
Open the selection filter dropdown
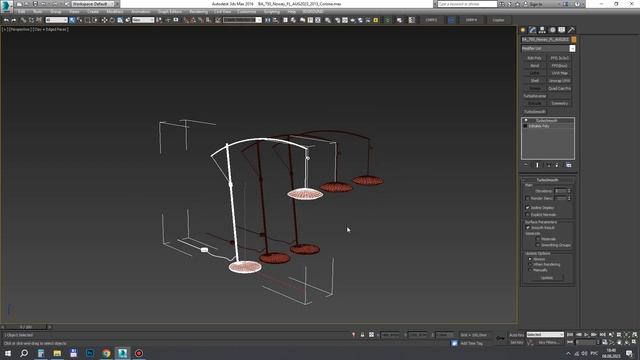56,20
